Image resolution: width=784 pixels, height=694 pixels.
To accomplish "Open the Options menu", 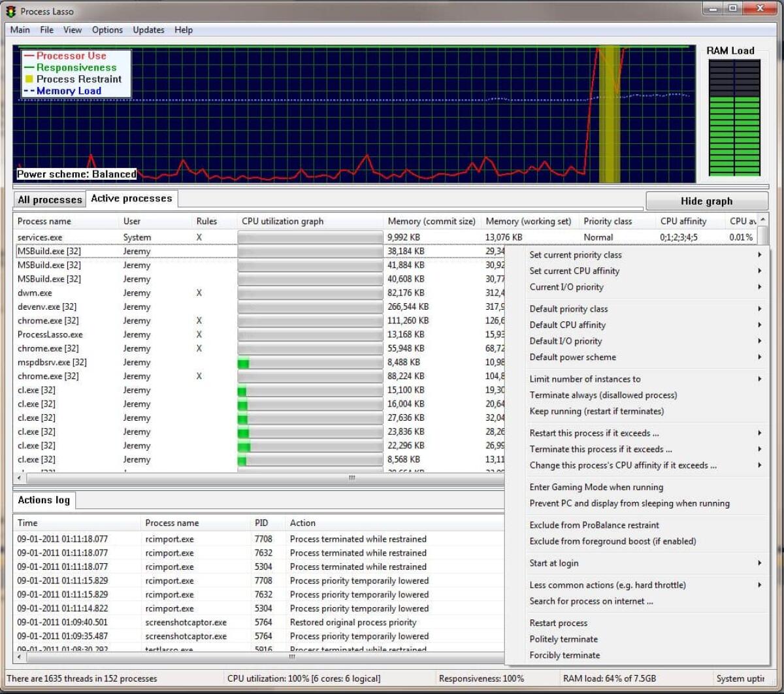I will click(106, 29).
